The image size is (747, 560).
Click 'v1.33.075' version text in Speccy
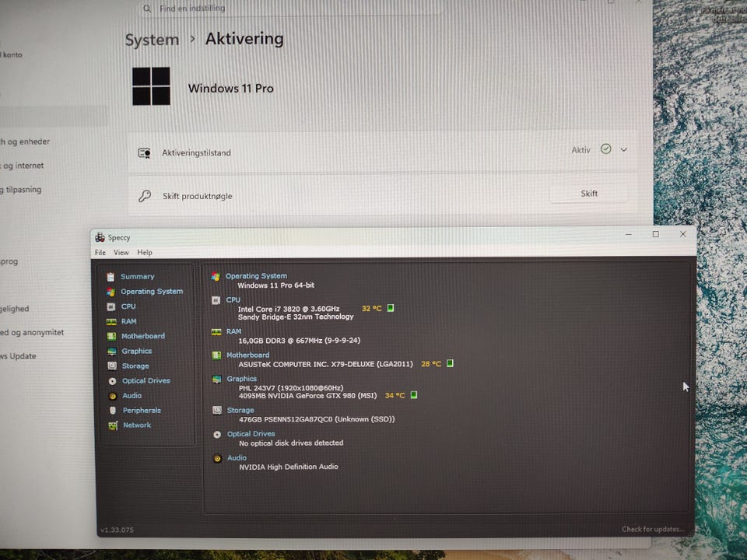tap(117, 530)
